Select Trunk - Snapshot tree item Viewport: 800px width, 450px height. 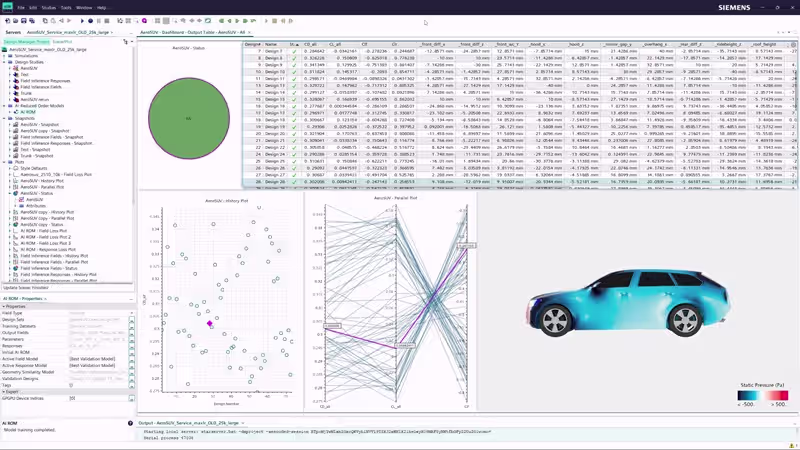pyautogui.click(x=37, y=156)
